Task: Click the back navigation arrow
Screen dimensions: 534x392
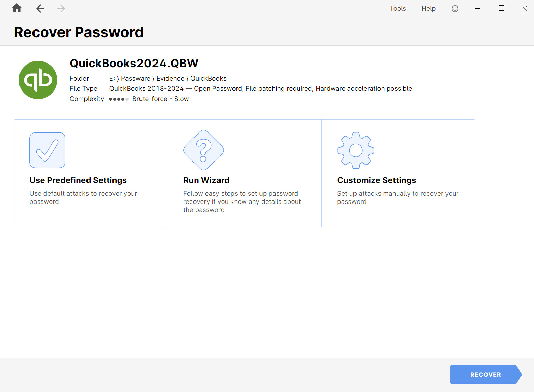Action: tap(40, 8)
